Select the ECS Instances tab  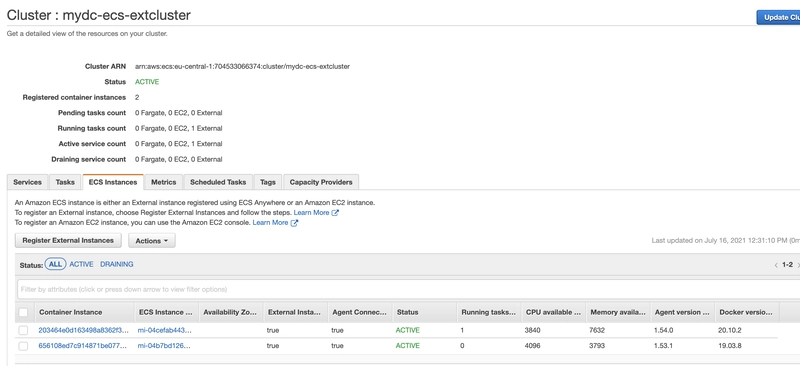tap(113, 182)
